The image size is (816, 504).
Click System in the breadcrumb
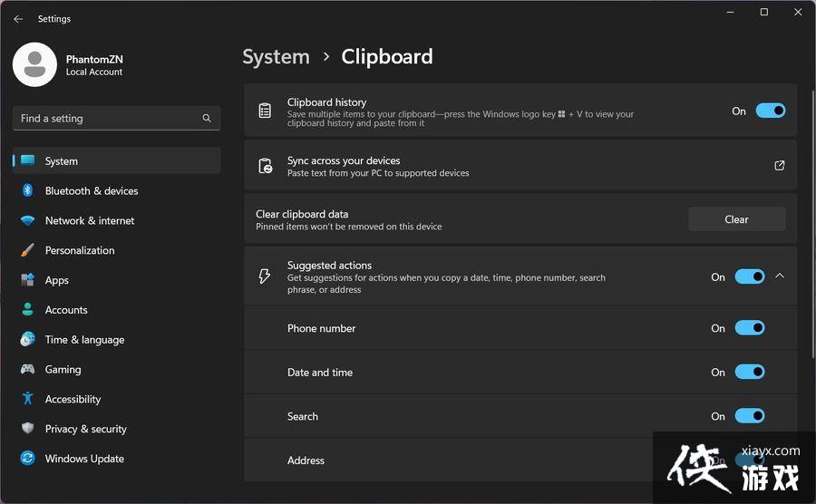[276, 57]
